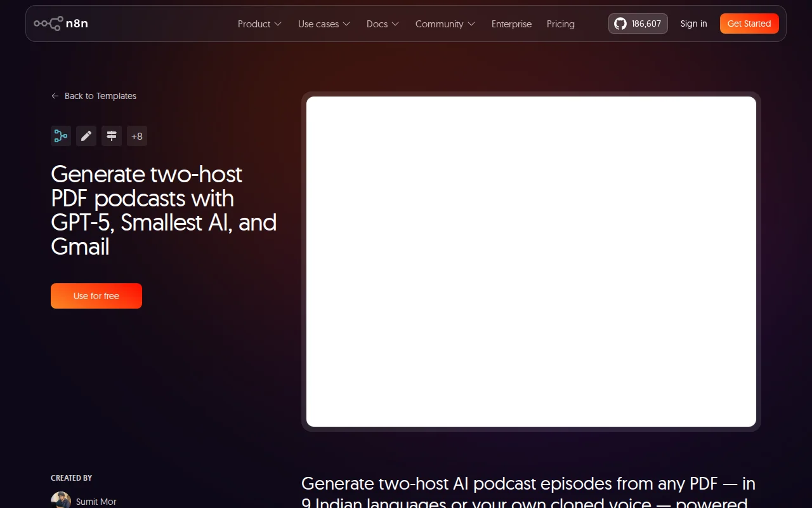
Task: Click the pencil edit node icon
Action: pyautogui.click(x=86, y=136)
